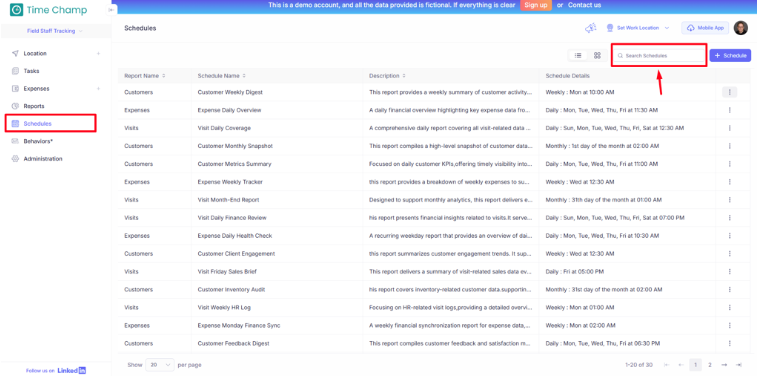Open actions menu for Customer Monthly Snapshot
This screenshot has height=380, width=757.
(729, 146)
